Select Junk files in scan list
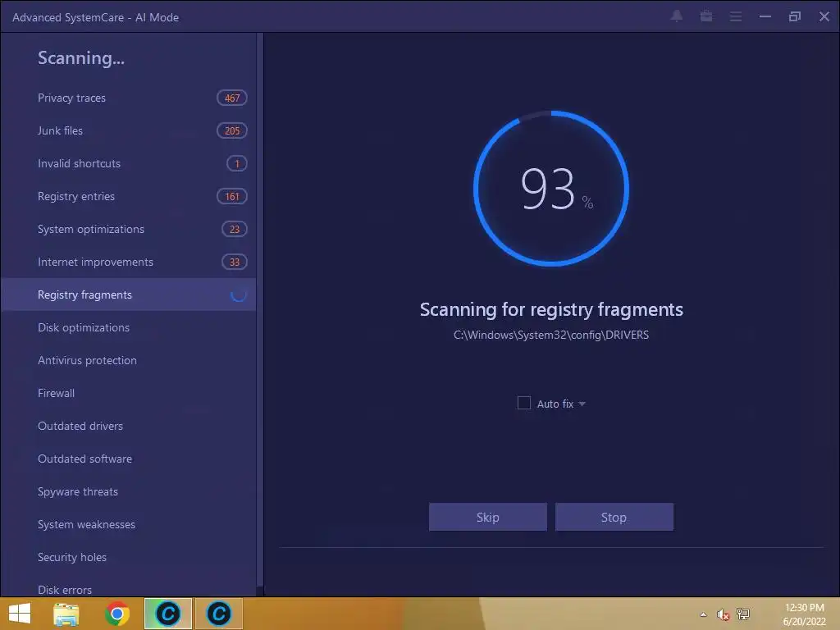Image resolution: width=840 pixels, height=630 pixels. point(127,130)
